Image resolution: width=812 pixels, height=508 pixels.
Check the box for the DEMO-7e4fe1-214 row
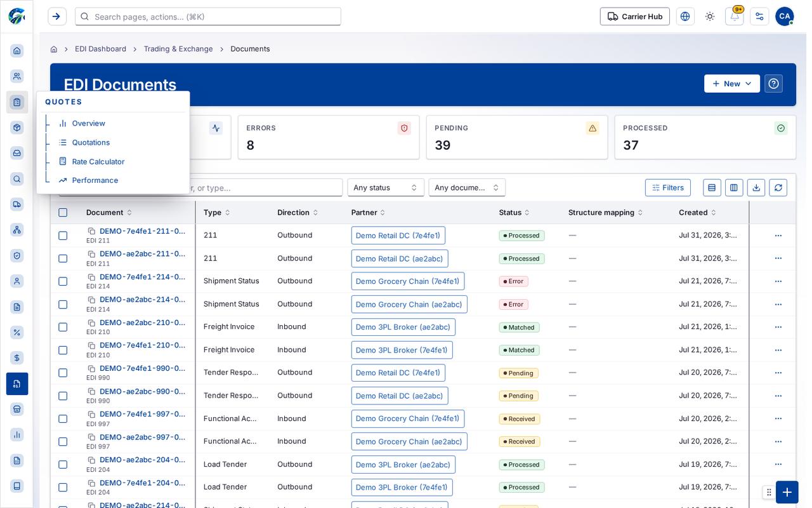(63, 281)
